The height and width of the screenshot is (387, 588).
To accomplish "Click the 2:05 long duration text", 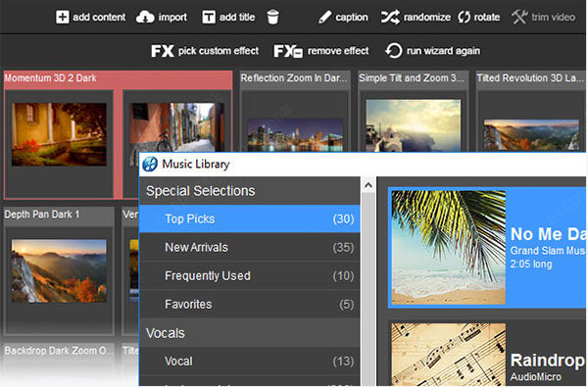I will coord(531,264).
